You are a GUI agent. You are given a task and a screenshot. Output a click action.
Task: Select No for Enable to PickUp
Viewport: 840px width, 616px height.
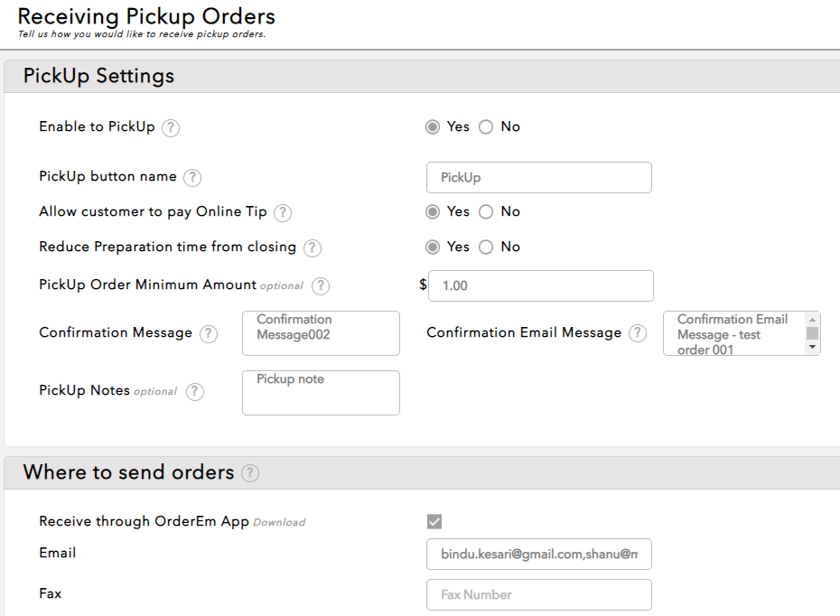point(486,127)
